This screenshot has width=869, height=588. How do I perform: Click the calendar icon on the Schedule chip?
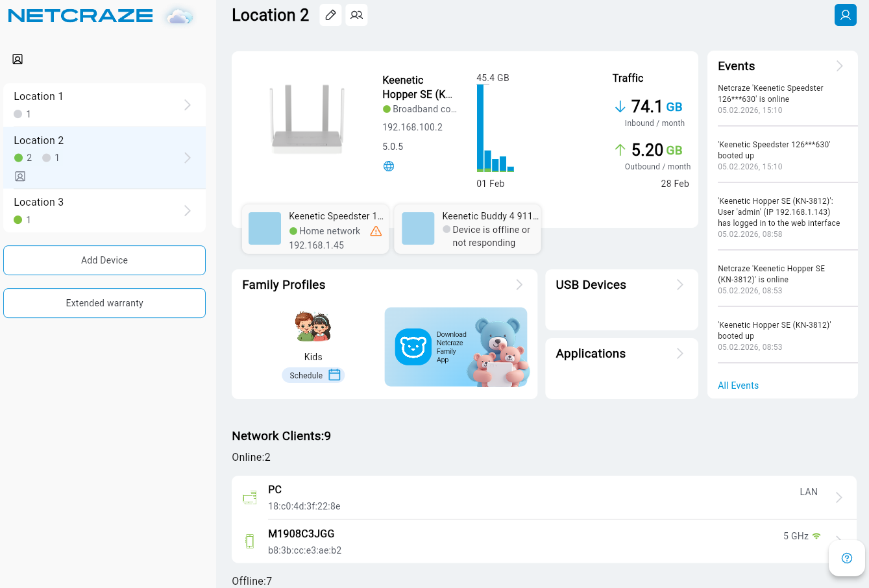(x=334, y=374)
